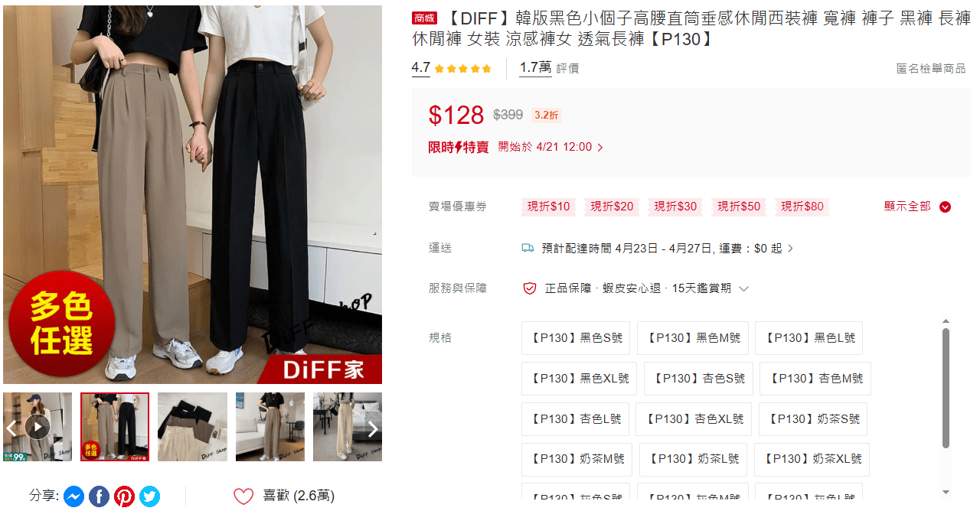Share product on Pinterest icon

click(124, 496)
